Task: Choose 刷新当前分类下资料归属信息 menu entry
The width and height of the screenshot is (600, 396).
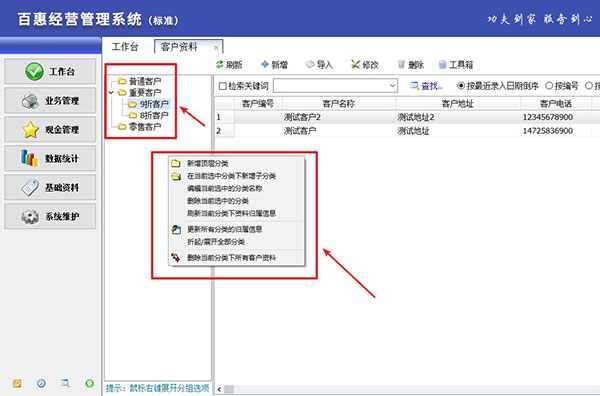Action: click(x=237, y=213)
